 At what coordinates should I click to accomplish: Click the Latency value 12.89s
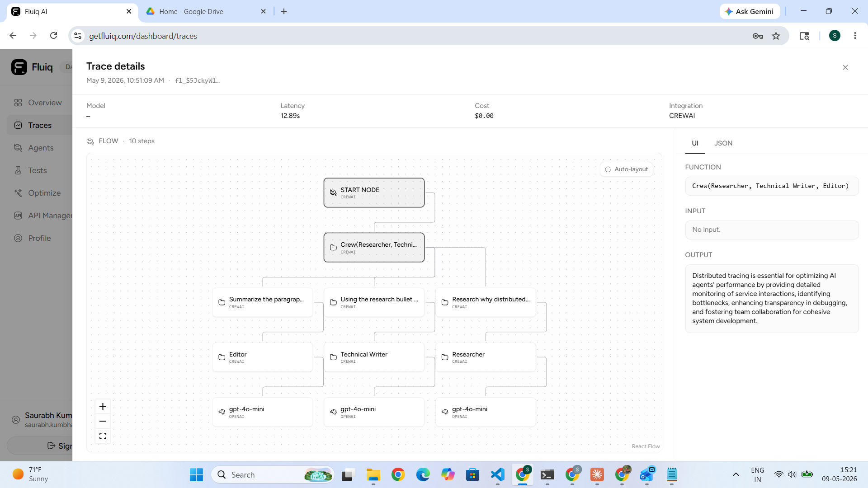pyautogui.click(x=290, y=116)
